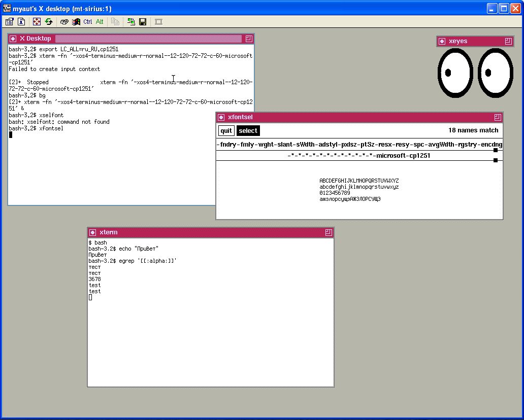Click the green refresh screen icon

click(49, 22)
